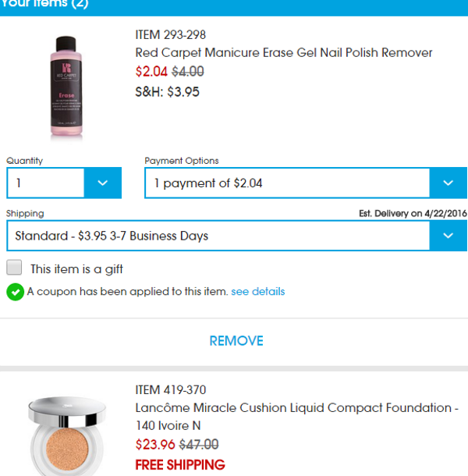Click the quantity value field showing 1

click(x=45, y=183)
